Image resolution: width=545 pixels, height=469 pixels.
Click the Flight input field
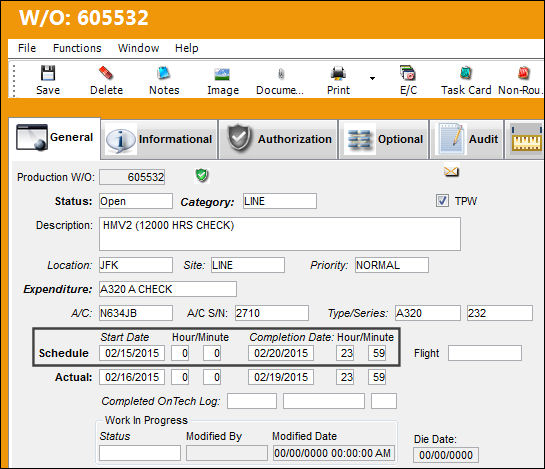tap(485, 353)
